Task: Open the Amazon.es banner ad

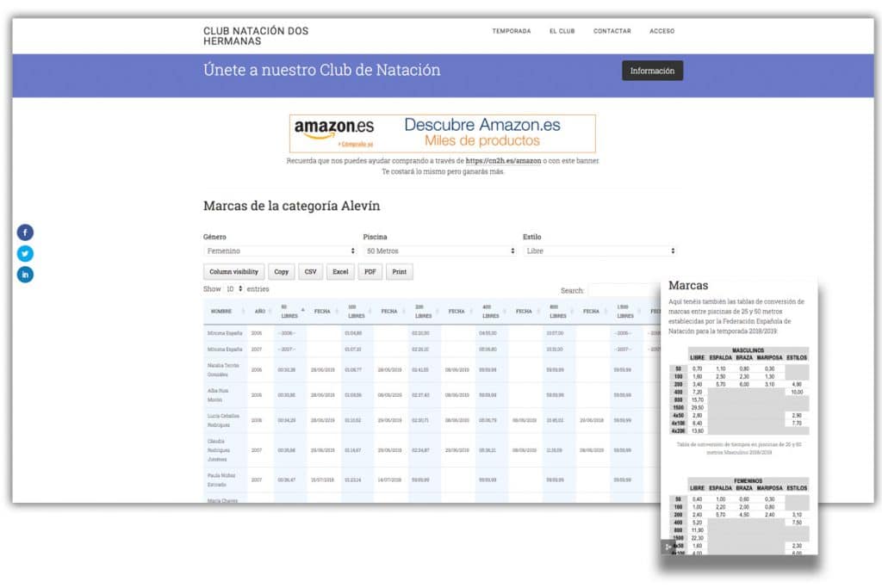Action: tap(442, 133)
